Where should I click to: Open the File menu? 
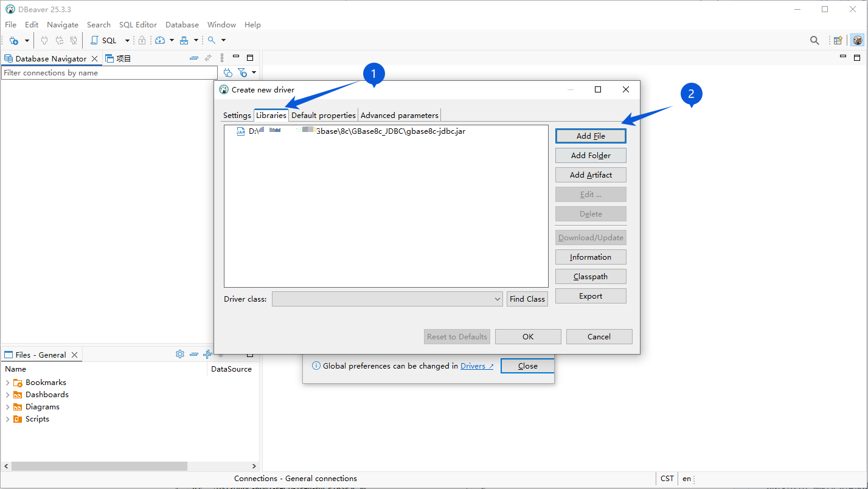coord(10,25)
